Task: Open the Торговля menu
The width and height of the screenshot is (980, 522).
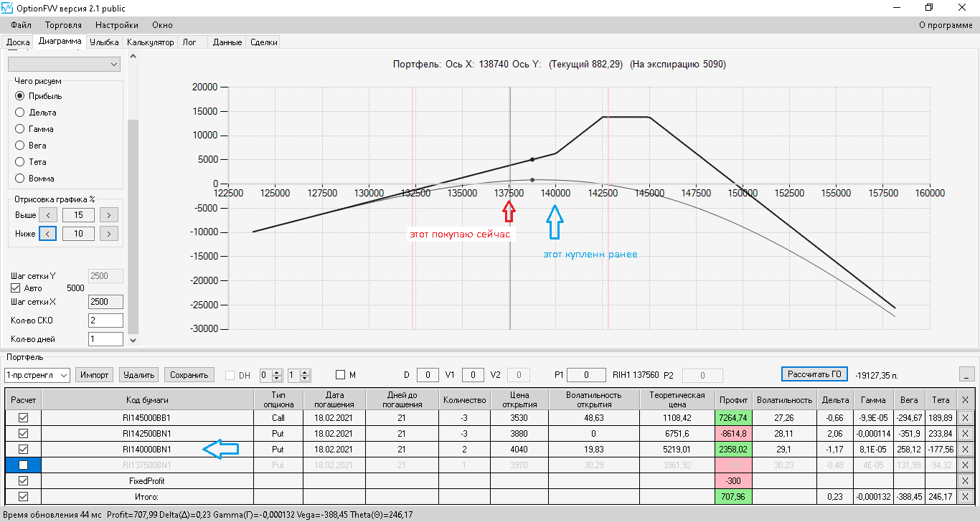Action: pyautogui.click(x=63, y=25)
